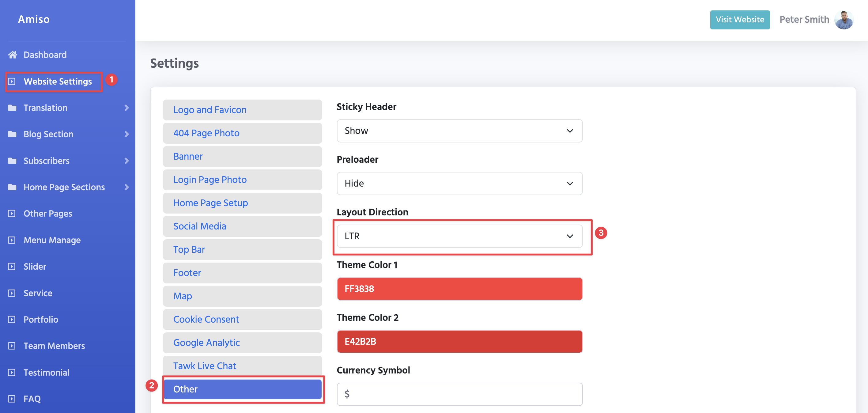This screenshot has width=868, height=413.
Task: Click the Visit Website button
Action: point(740,20)
